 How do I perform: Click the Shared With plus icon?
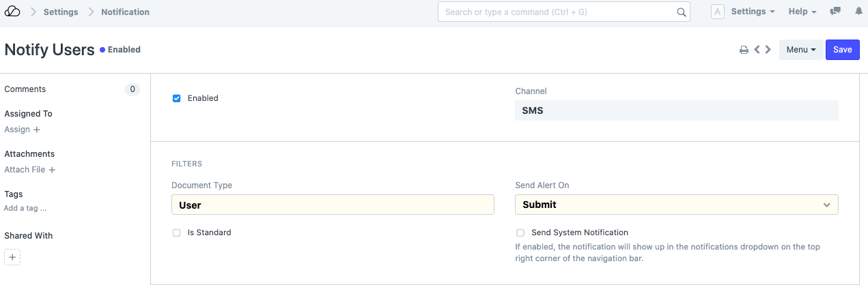[x=12, y=257]
